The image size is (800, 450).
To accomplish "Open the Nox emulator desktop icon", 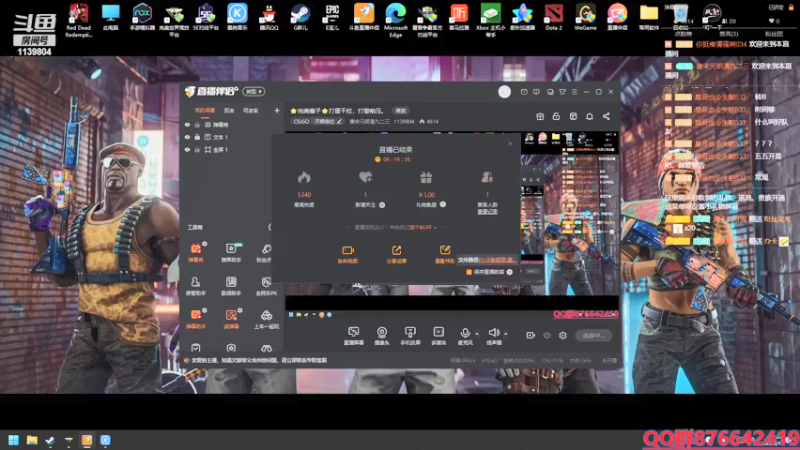I will pos(142,17).
